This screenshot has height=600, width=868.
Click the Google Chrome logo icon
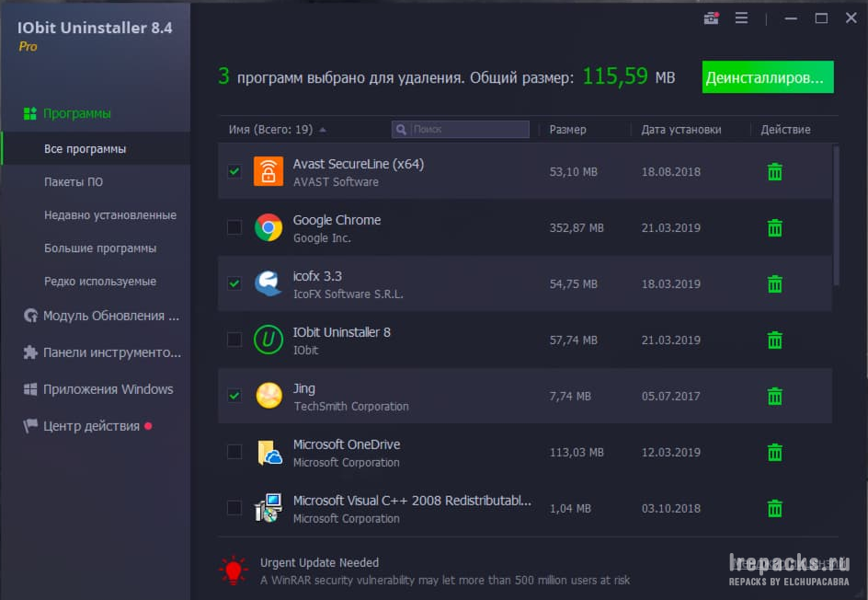tap(268, 227)
